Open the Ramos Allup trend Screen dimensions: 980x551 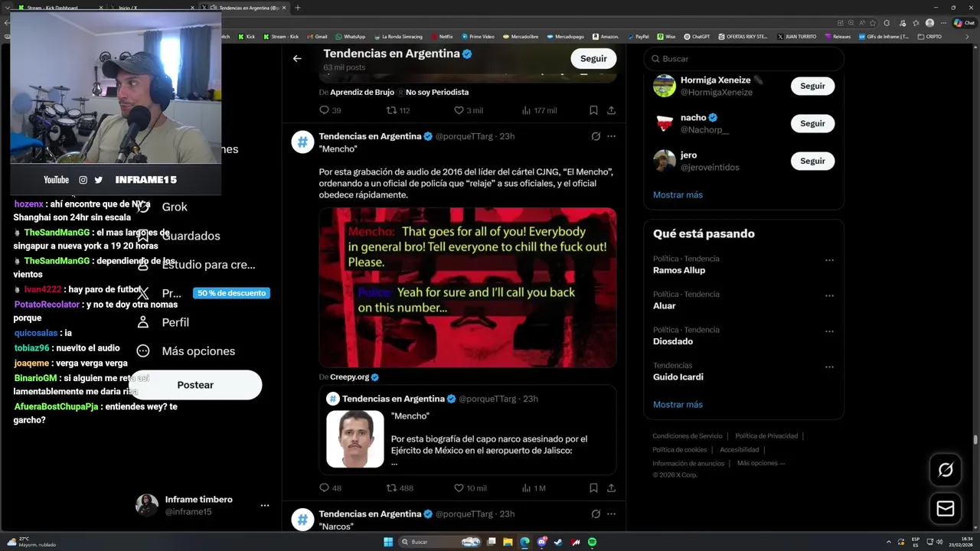(x=679, y=270)
